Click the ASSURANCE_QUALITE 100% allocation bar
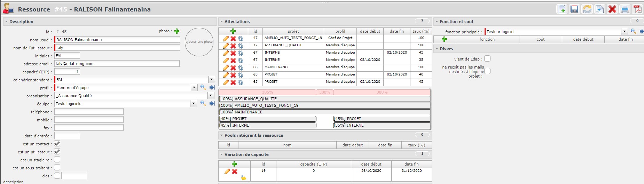 click(324, 99)
